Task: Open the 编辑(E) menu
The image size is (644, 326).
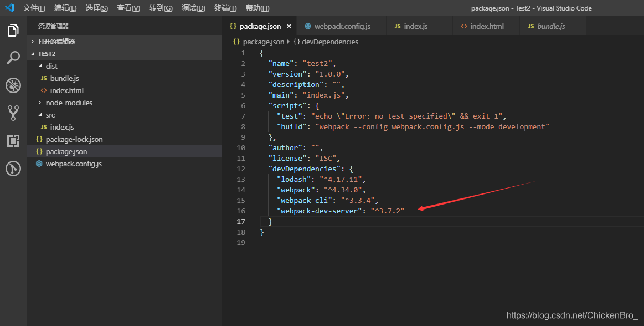Action: tap(65, 8)
